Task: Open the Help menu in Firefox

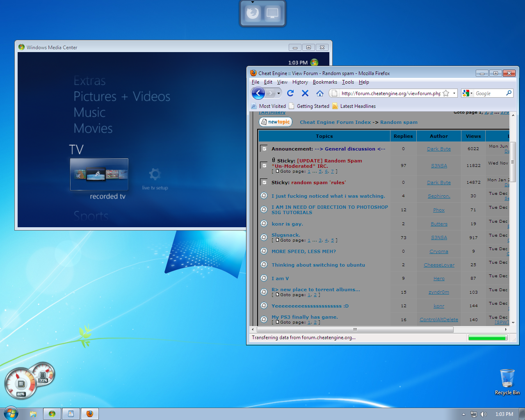Action: [364, 82]
